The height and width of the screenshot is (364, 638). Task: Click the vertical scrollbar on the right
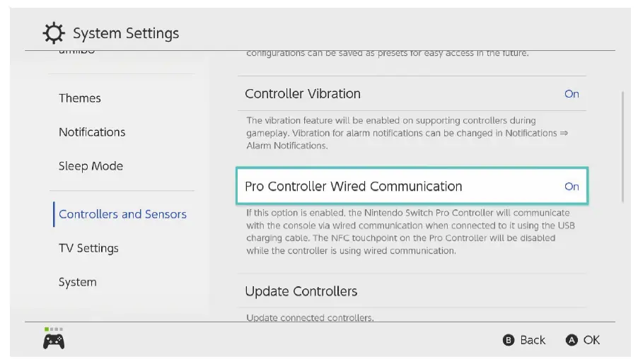click(622, 146)
